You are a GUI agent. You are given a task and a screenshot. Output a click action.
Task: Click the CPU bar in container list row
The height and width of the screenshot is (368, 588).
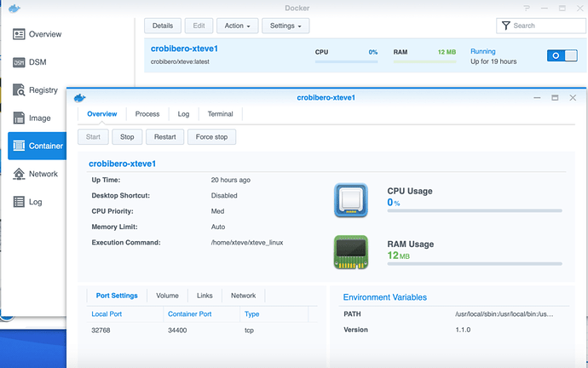coord(347,61)
